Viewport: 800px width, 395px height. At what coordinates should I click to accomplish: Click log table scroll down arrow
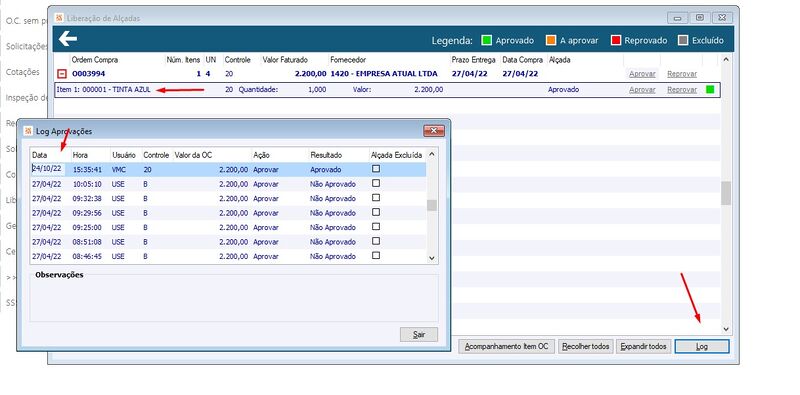coord(432,258)
